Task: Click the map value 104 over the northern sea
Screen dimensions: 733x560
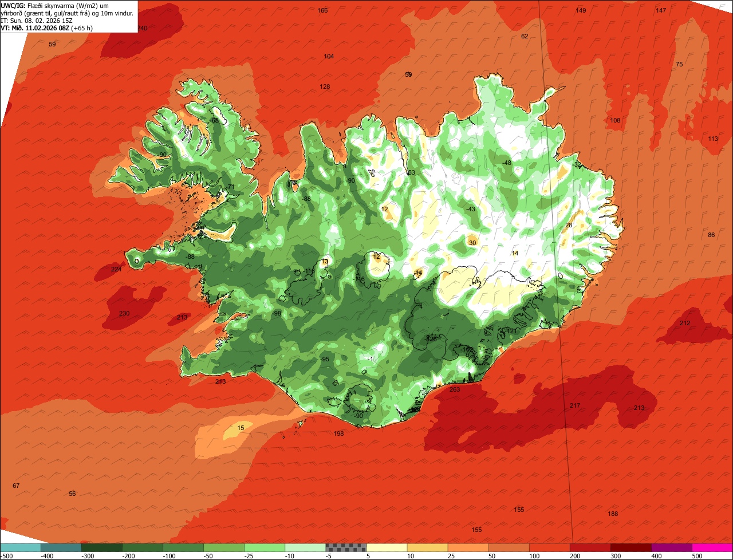Action: click(329, 56)
